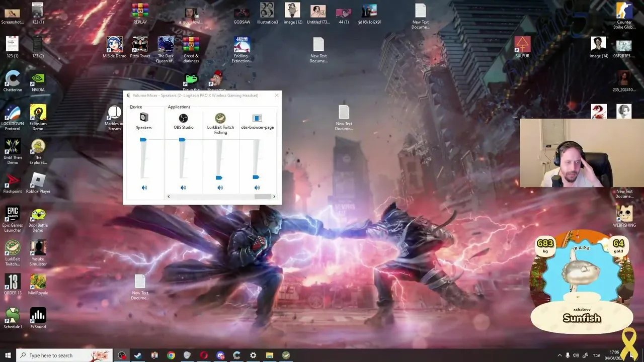Select the Dark Queen of... desktop icon
This screenshot has width=644, height=362.
166,50
